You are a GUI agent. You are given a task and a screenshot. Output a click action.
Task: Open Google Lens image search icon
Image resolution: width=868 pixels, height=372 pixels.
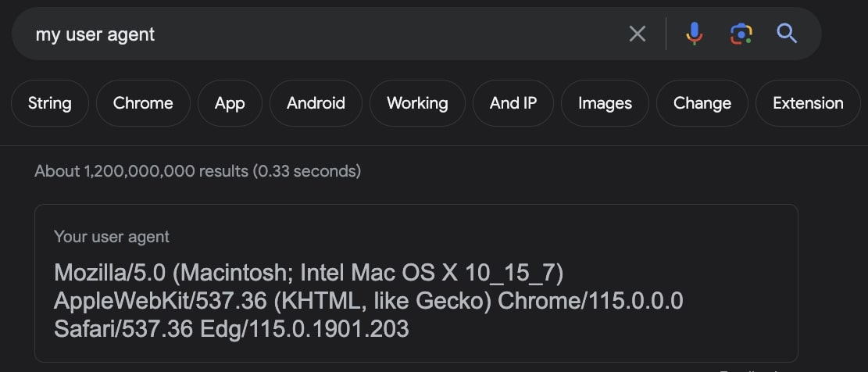(x=741, y=34)
